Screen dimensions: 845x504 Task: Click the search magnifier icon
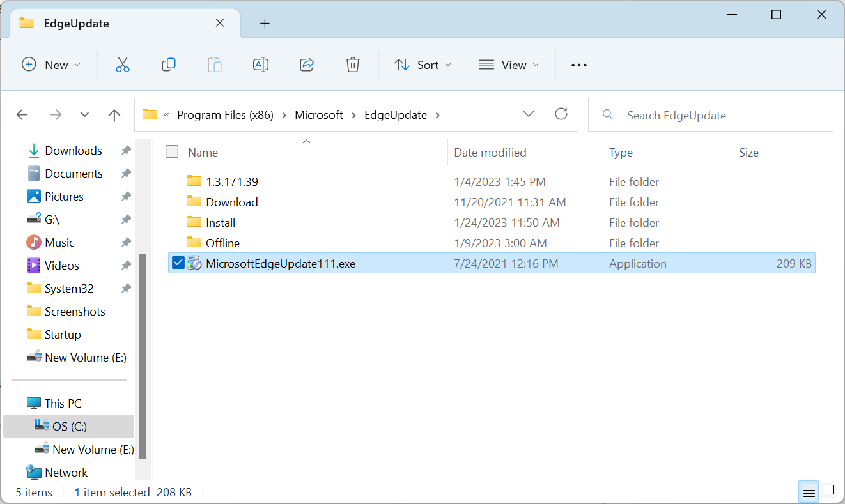pyautogui.click(x=609, y=115)
